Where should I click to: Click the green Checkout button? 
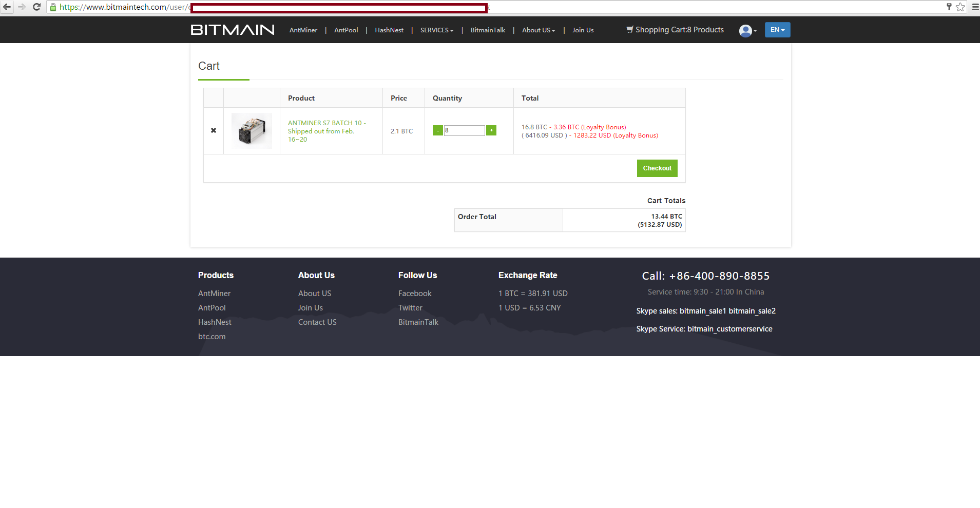tap(657, 168)
